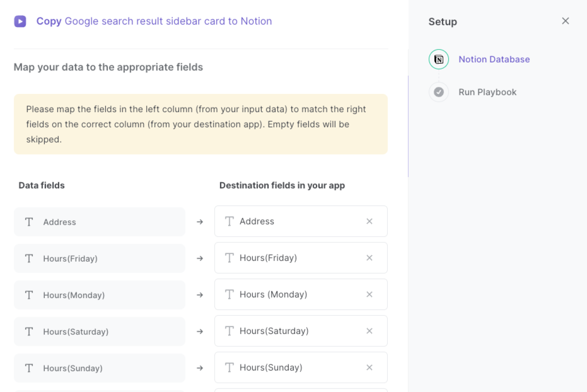Click the arrow icon between the Address mapping
Screen dimensions: 587x392
200,221
